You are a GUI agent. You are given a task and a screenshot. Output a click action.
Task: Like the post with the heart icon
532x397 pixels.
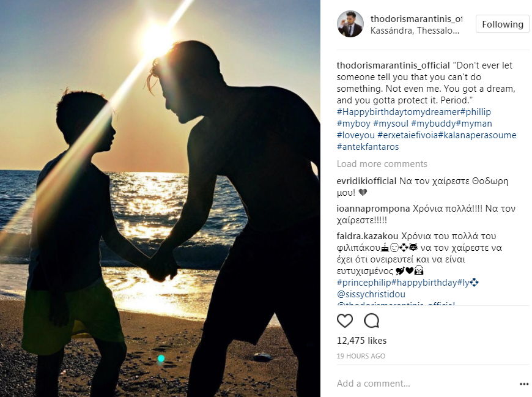point(345,321)
